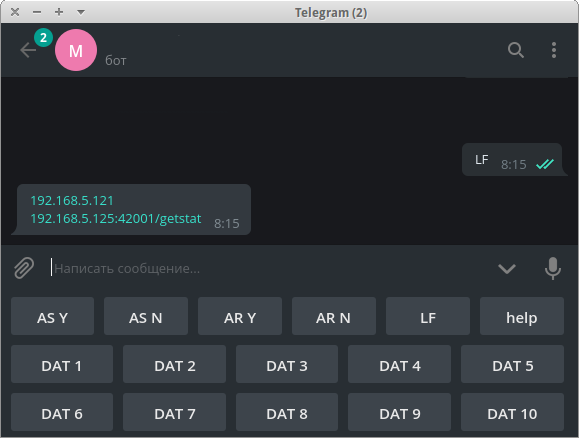This screenshot has height=438, width=579.
Task: Focus the message input field
Action: pos(270,268)
